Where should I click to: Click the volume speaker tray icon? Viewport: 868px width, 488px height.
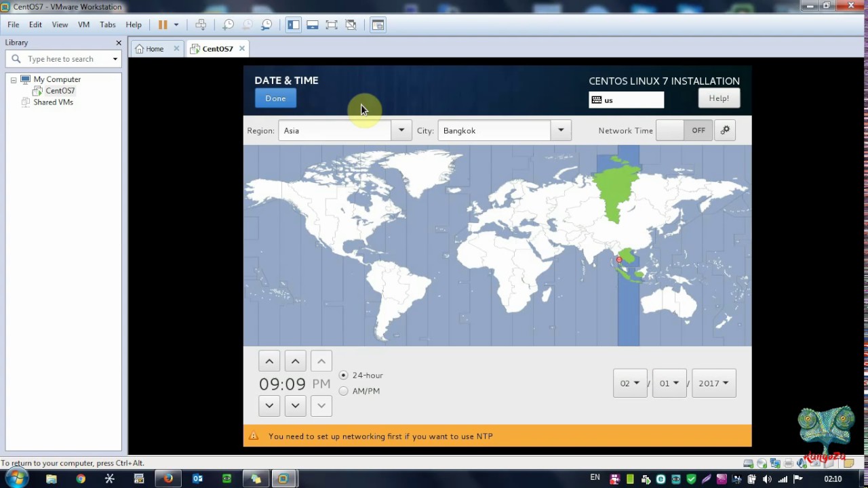click(767, 479)
